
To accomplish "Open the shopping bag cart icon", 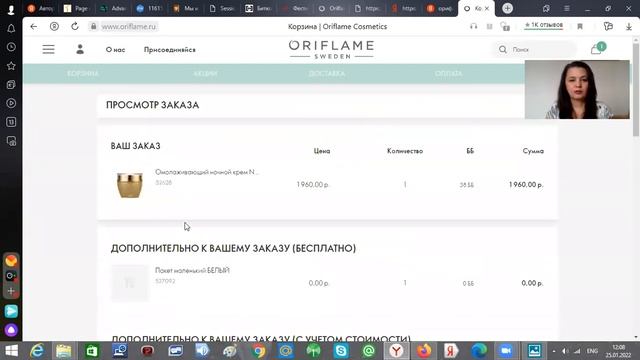I will tap(596, 49).
